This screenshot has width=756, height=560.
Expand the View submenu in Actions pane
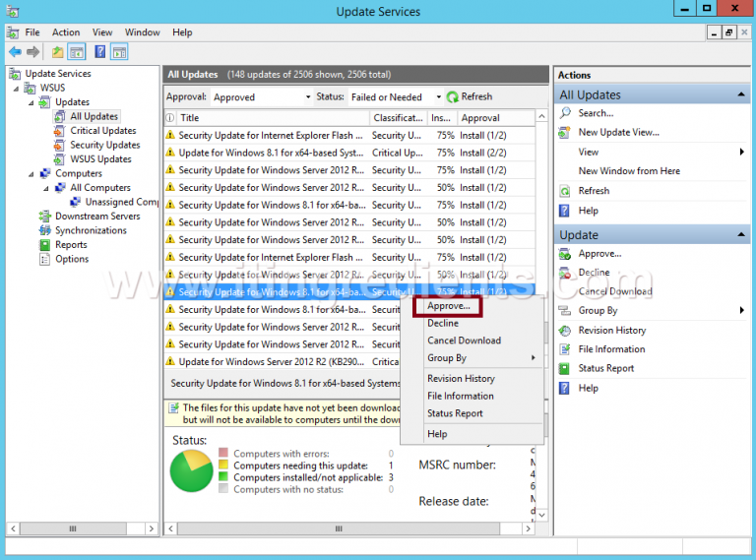click(741, 152)
